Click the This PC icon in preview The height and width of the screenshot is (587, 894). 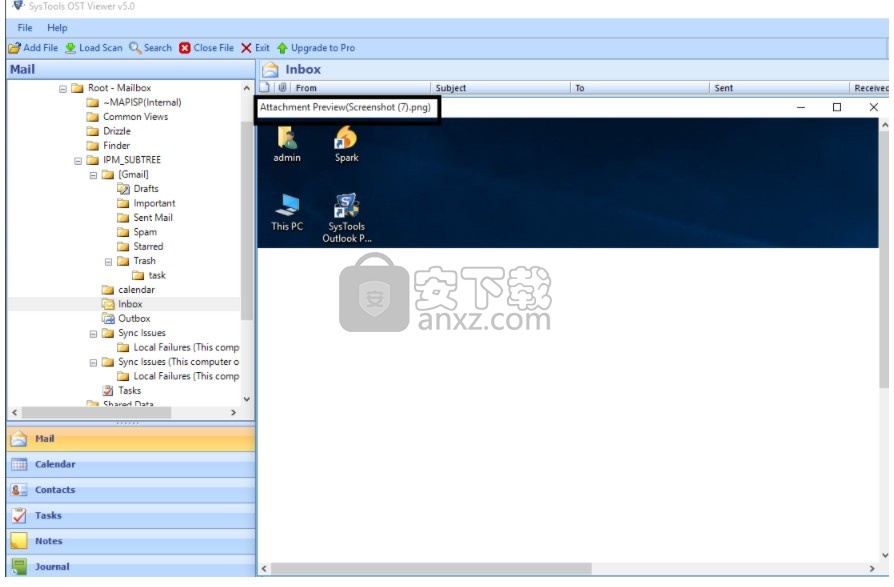(287, 212)
